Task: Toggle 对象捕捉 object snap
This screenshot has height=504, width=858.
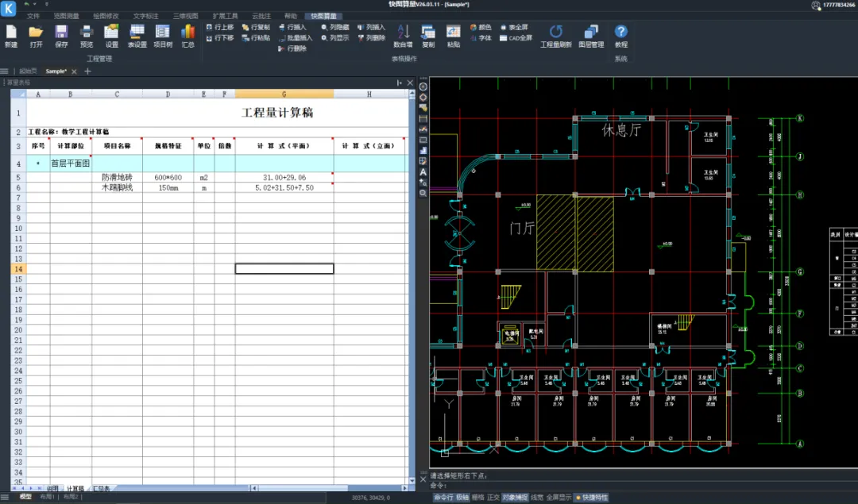Action: pos(515,498)
